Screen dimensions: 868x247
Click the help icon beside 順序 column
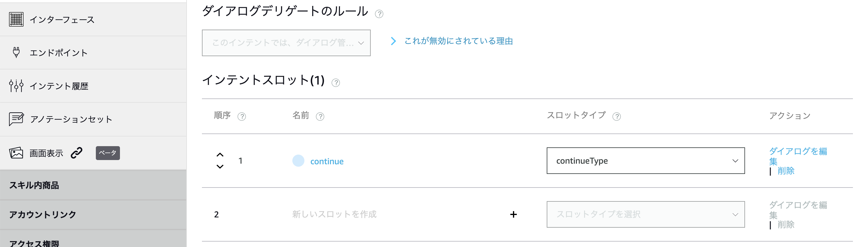coord(242,116)
